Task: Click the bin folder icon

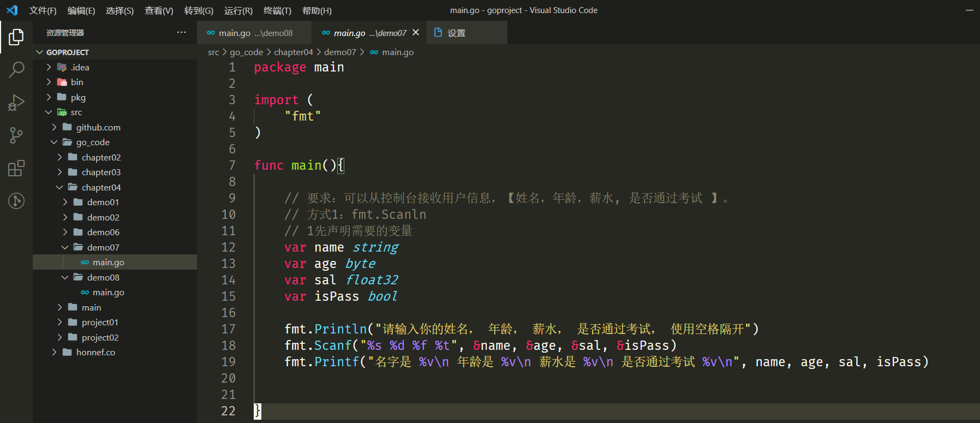Action: point(62,82)
